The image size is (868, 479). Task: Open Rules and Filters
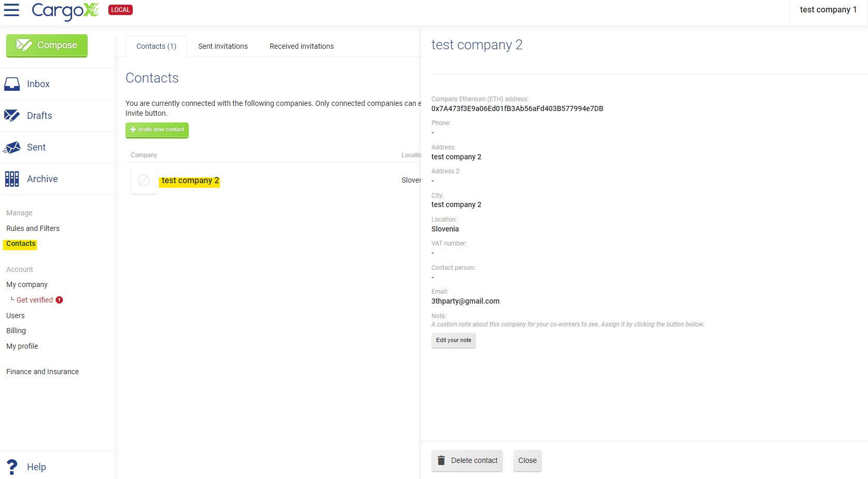[x=33, y=228]
